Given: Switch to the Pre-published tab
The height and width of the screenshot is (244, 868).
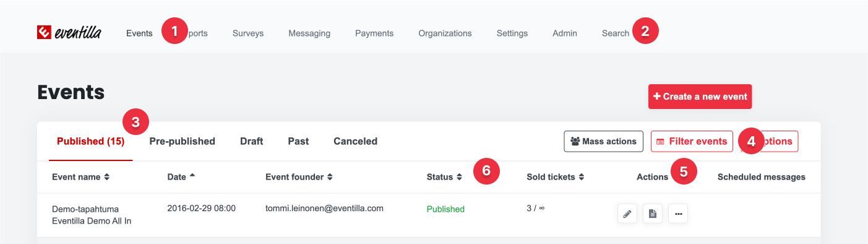Looking at the screenshot, I should click(x=182, y=141).
